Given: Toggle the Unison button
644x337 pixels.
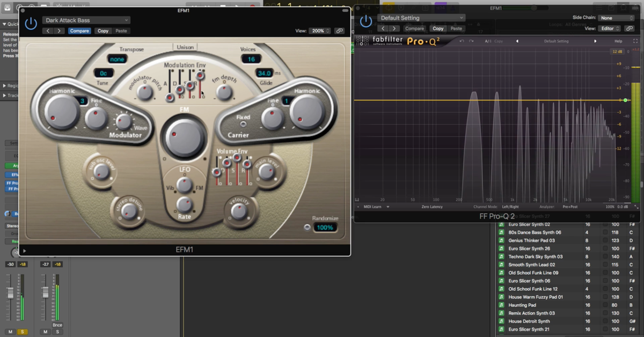Looking at the screenshot, I should (184, 47).
